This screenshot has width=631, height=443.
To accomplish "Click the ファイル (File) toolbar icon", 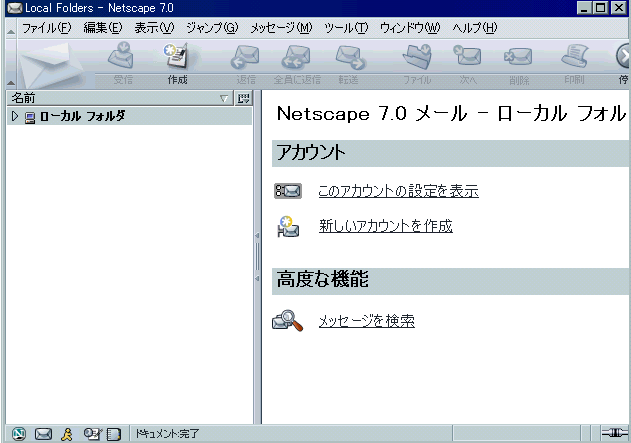I will [x=417, y=56].
